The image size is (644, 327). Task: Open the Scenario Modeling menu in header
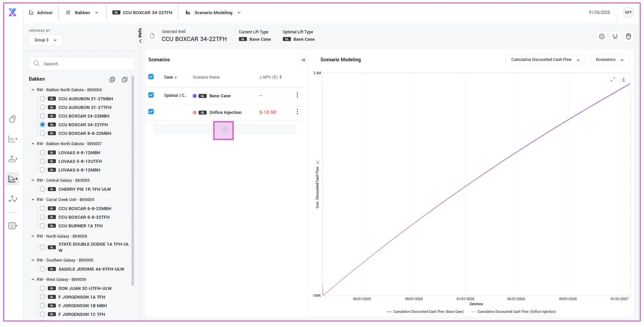coord(213,13)
